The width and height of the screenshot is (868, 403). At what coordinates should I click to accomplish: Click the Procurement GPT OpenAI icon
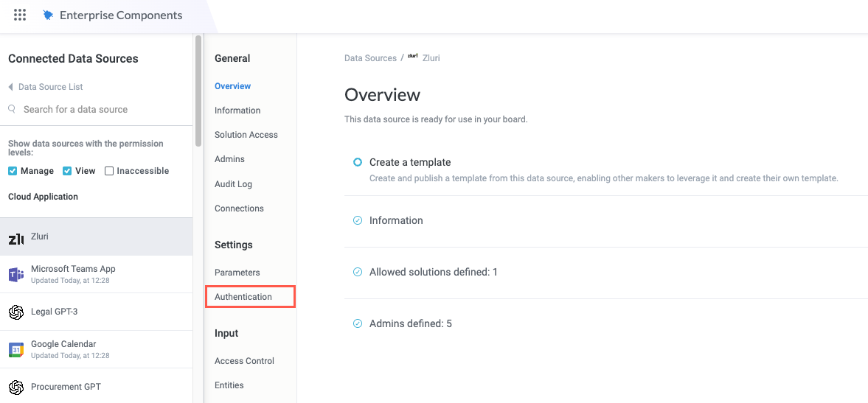[15, 388]
